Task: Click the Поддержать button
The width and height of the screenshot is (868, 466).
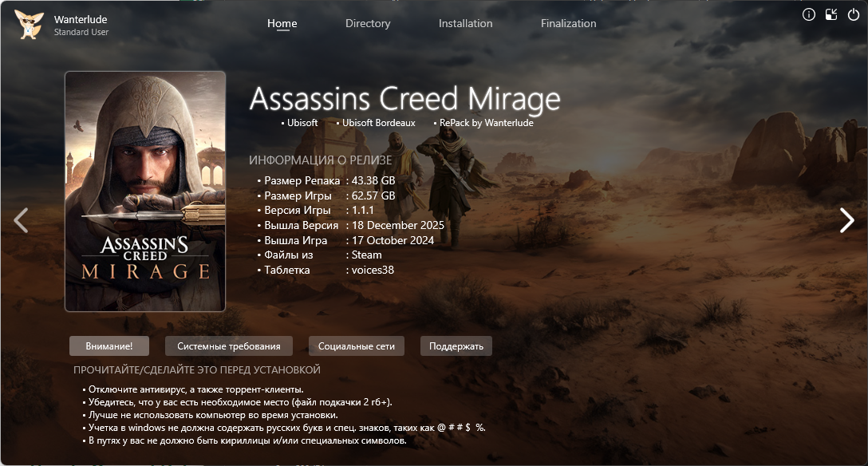Action: coord(456,346)
